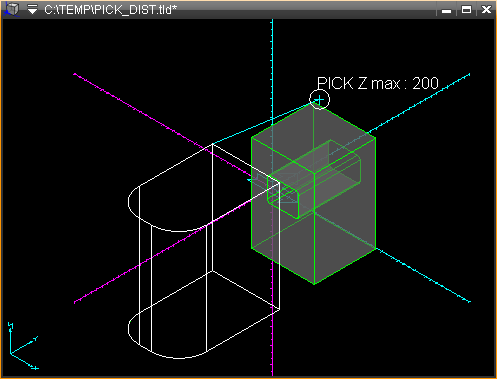Maximize the PICK_DIST.tld document window
Viewport: 497px width, 379px height.
coord(466,10)
